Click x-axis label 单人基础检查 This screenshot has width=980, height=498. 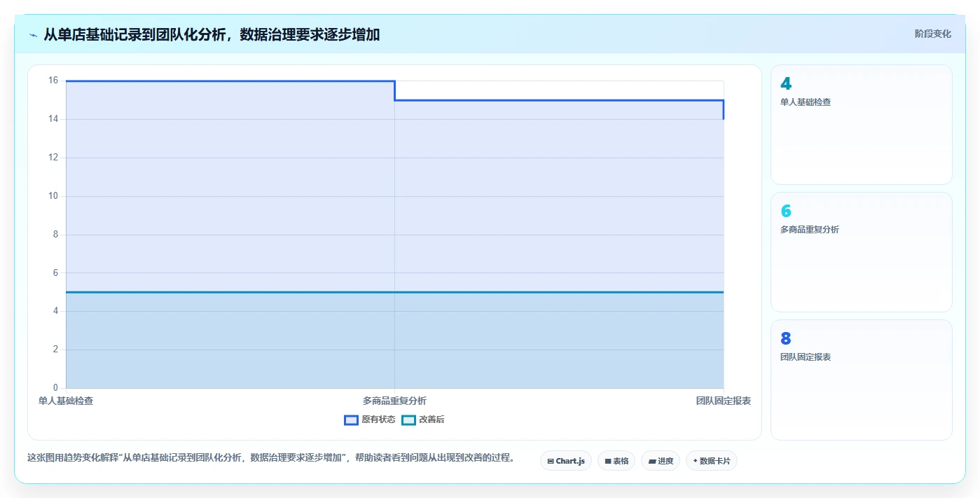[x=66, y=401]
